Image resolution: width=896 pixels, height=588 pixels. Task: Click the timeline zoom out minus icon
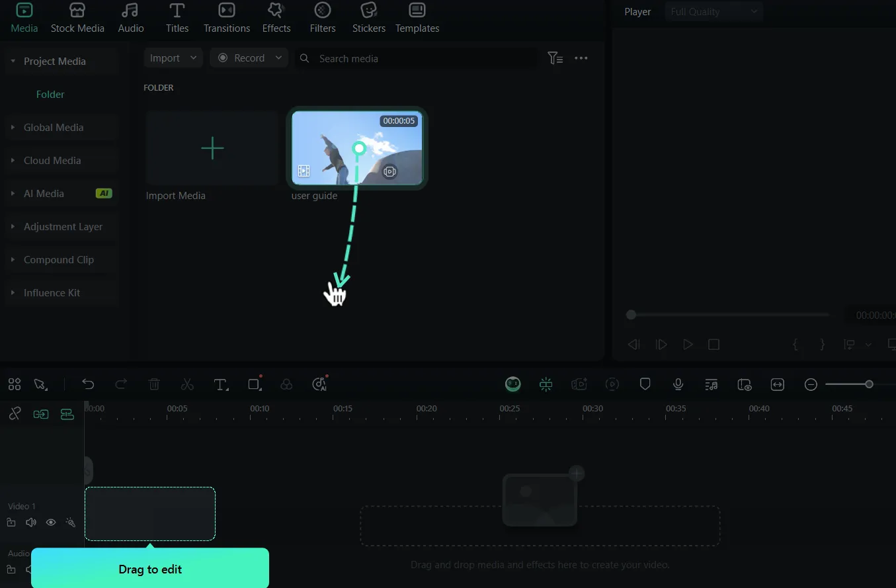(x=811, y=384)
